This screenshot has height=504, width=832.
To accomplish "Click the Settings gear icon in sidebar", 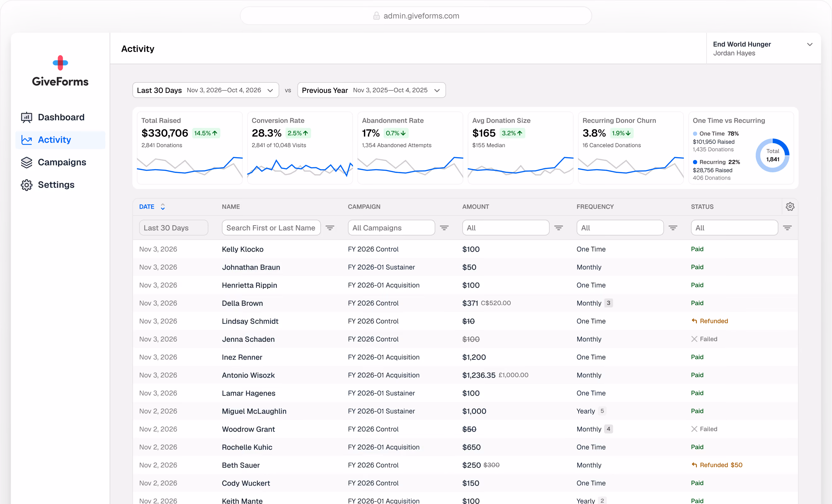I will coord(27,185).
